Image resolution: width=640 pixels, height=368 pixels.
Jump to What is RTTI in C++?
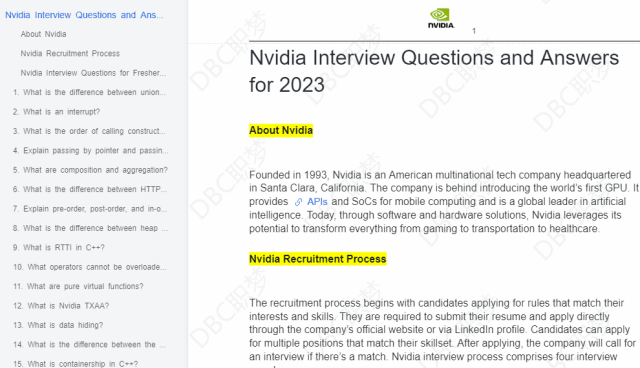pos(59,248)
